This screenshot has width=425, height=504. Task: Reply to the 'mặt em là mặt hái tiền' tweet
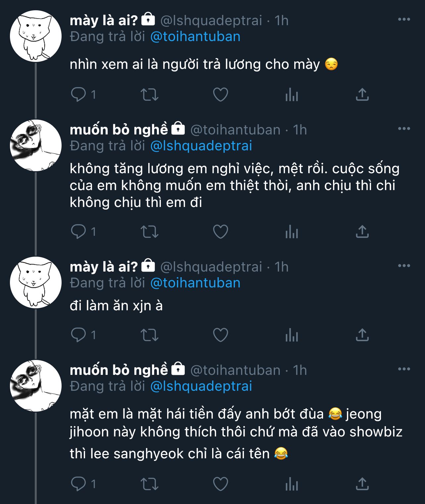78,484
